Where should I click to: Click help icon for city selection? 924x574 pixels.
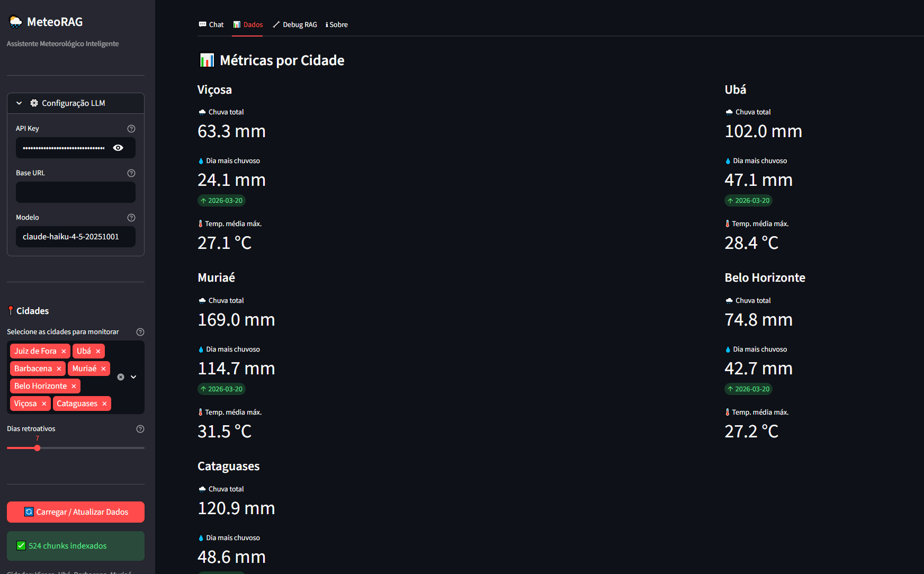click(140, 332)
